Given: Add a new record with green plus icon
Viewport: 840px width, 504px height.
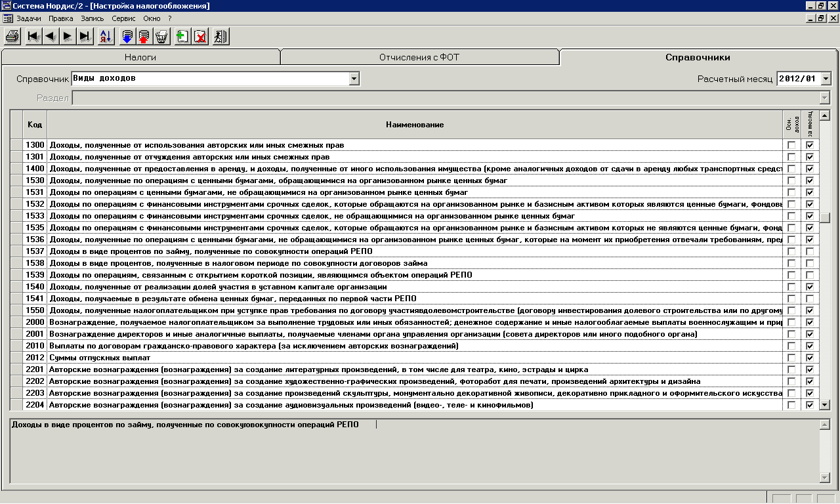Looking at the screenshot, I should click(x=182, y=36).
